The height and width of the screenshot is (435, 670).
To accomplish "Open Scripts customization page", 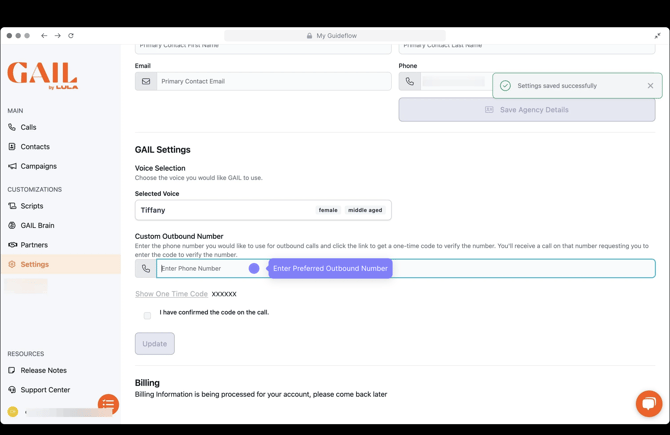I will click(26, 206).
